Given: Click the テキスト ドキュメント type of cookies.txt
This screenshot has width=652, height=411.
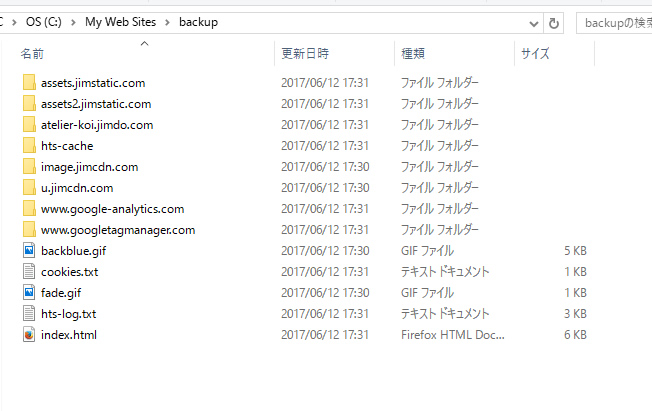Looking at the screenshot, I should click(445, 272).
